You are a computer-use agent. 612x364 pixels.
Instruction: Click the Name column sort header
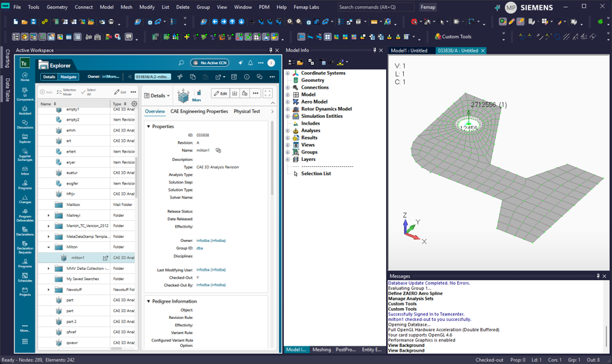click(x=48, y=104)
